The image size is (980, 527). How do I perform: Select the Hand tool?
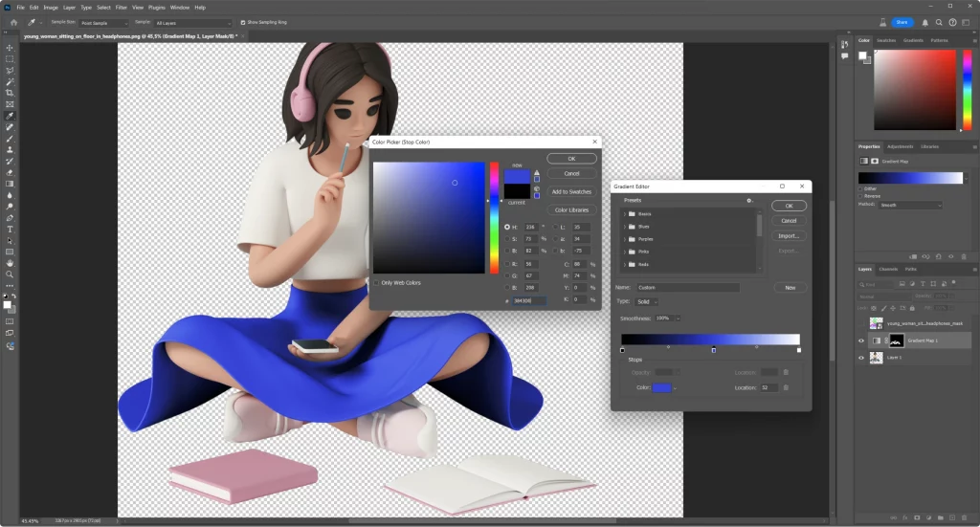click(x=10, y=264)
